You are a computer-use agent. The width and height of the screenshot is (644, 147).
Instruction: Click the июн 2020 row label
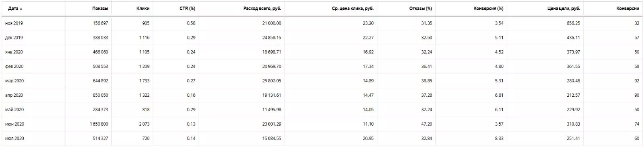tap(14, 125)
